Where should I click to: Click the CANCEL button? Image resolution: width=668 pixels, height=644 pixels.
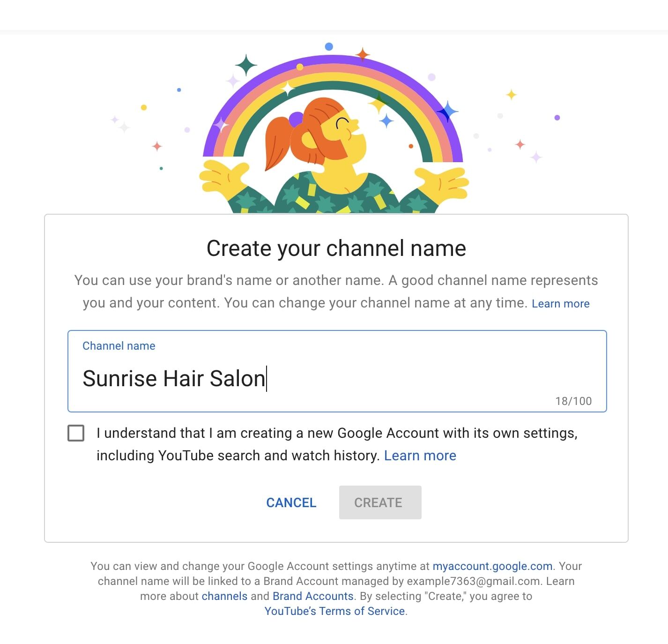(291, 502)
